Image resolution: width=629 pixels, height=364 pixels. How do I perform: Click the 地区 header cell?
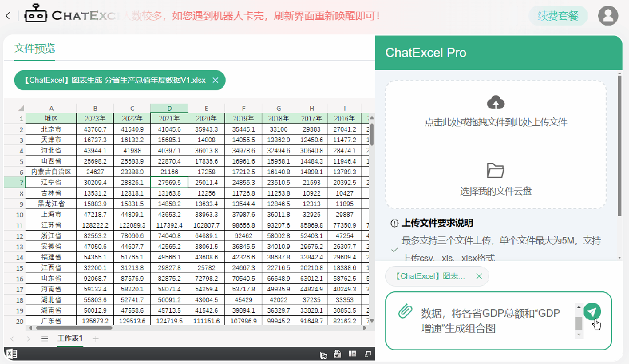tap(51, 118)
